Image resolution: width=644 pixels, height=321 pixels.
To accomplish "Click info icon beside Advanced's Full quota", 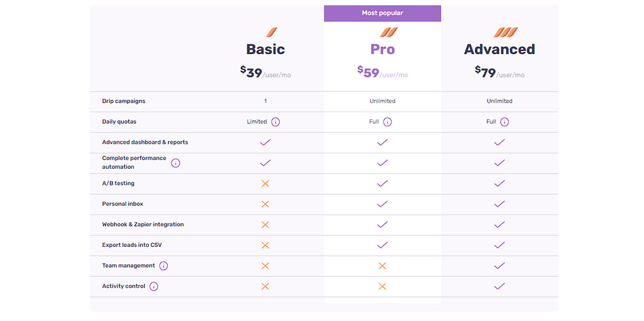I will [504, 122].
